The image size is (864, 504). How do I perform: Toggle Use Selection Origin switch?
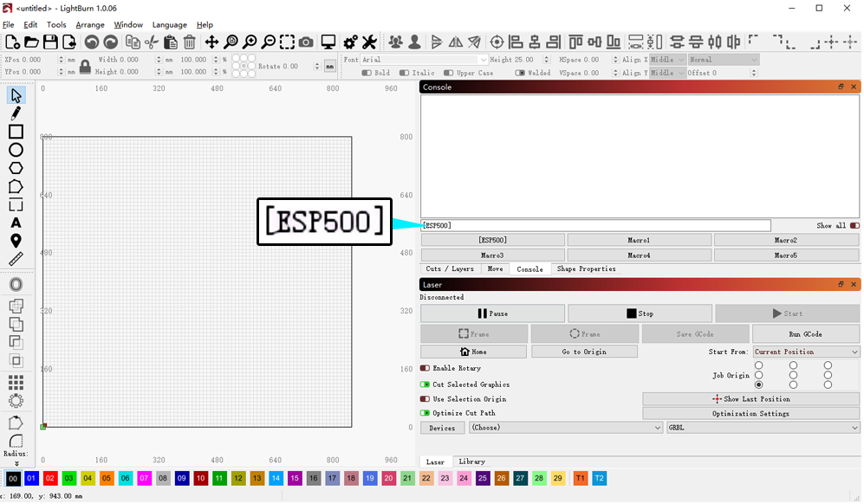(x=425, y=399)
